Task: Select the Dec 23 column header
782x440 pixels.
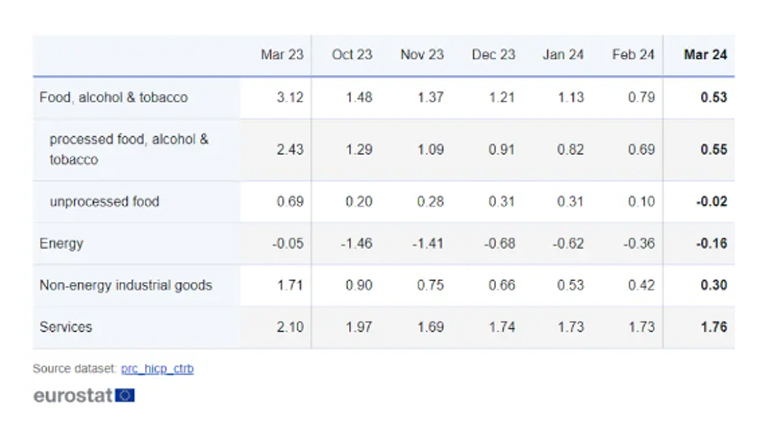Action: (x=493, y=55)
